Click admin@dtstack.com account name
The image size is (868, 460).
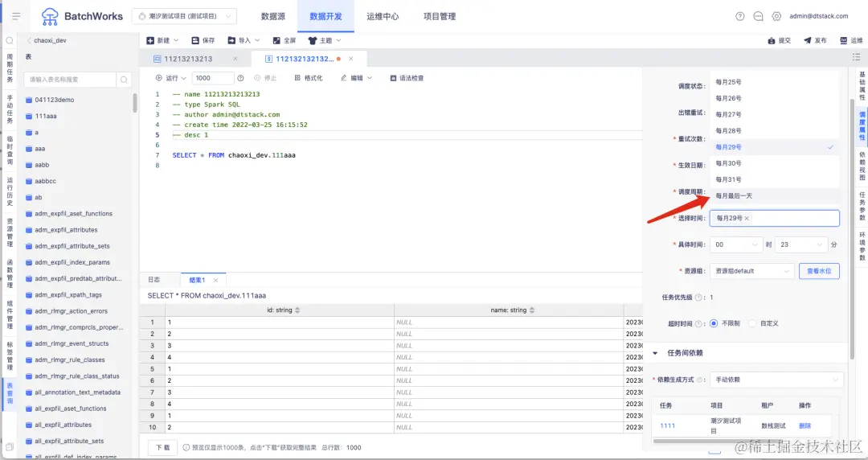[x=819, y=16]
